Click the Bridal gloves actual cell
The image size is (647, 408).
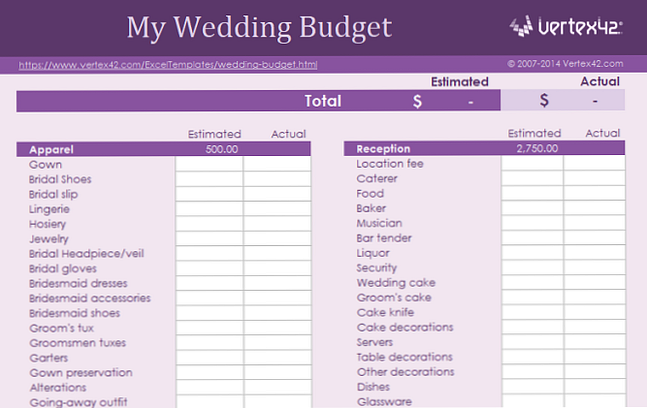[x=277, y=268]
